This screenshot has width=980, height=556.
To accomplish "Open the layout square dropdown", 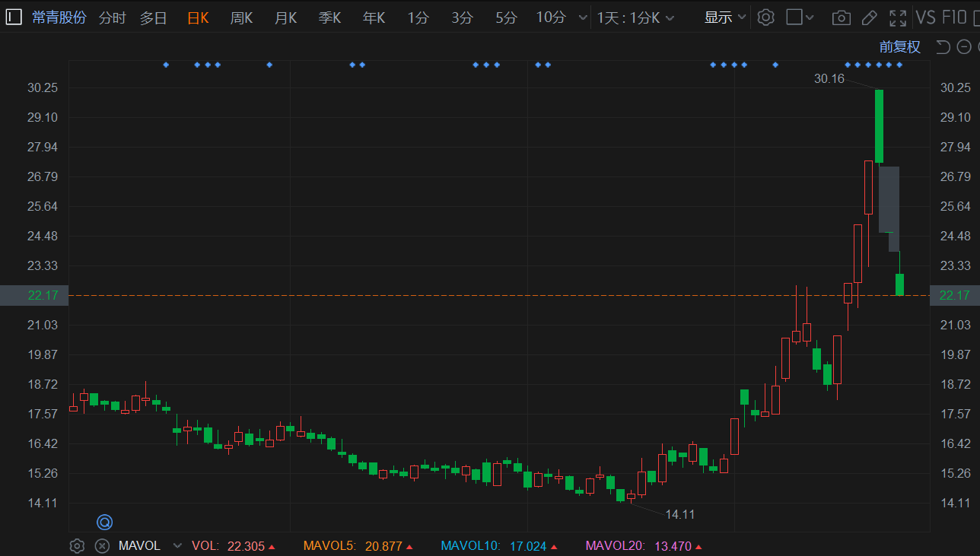I will 800,17.
